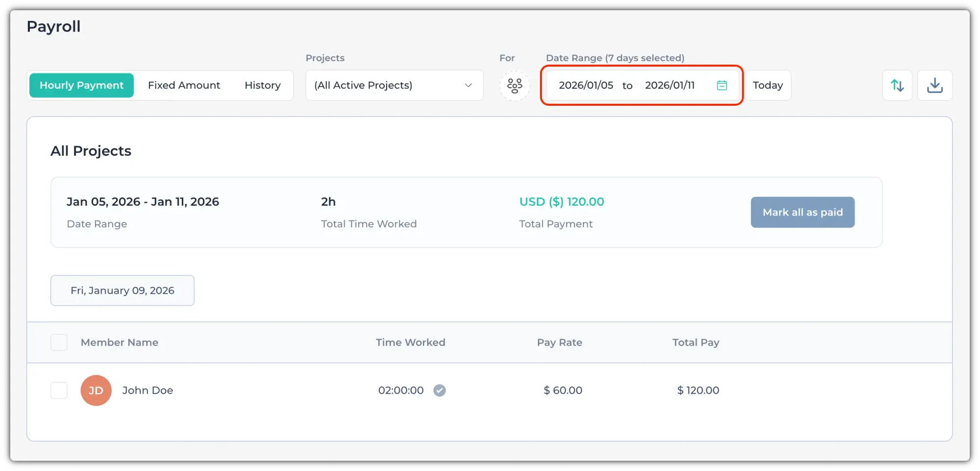This screenshot has height=471, width=980.
Task: Click the start date 2026/01/05 field
Action: [586, 86]
